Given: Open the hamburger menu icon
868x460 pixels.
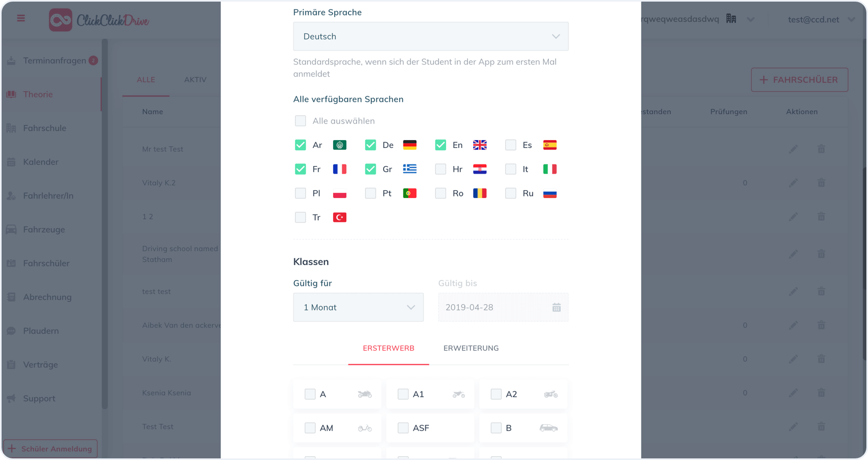Looking at the screenshot, I should pos(21,19).
